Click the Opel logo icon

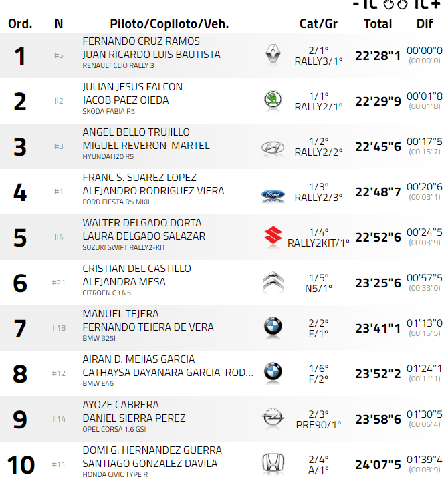point(272,418)
